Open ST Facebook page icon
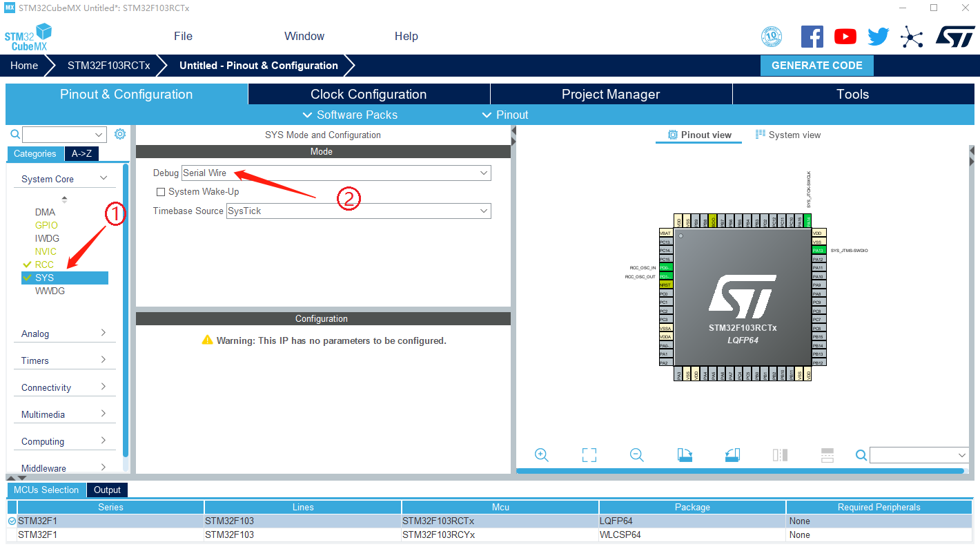 tap(812, 37)
